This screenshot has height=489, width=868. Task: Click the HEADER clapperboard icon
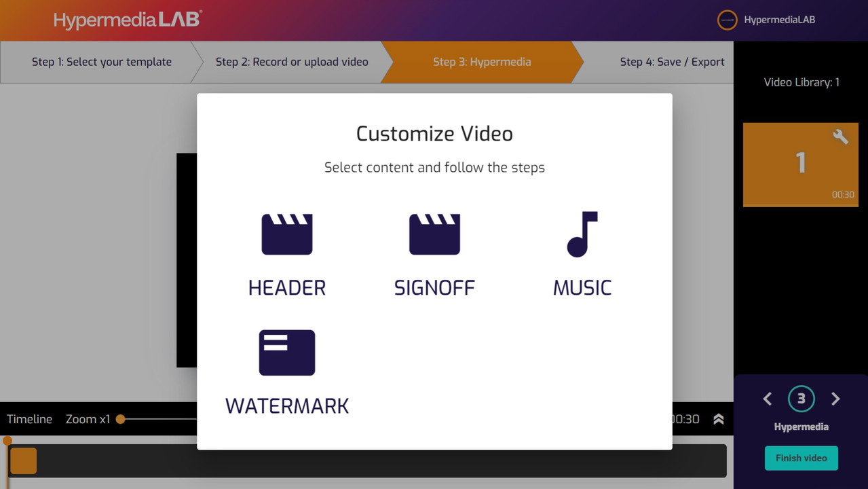tap(287, 234)
